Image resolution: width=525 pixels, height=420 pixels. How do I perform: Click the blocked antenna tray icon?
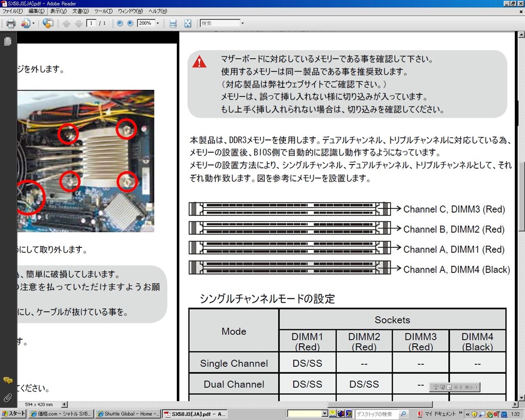pos(496,414)
